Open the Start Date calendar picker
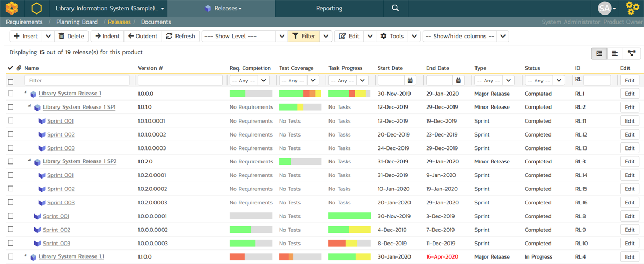 click(410, 81)
